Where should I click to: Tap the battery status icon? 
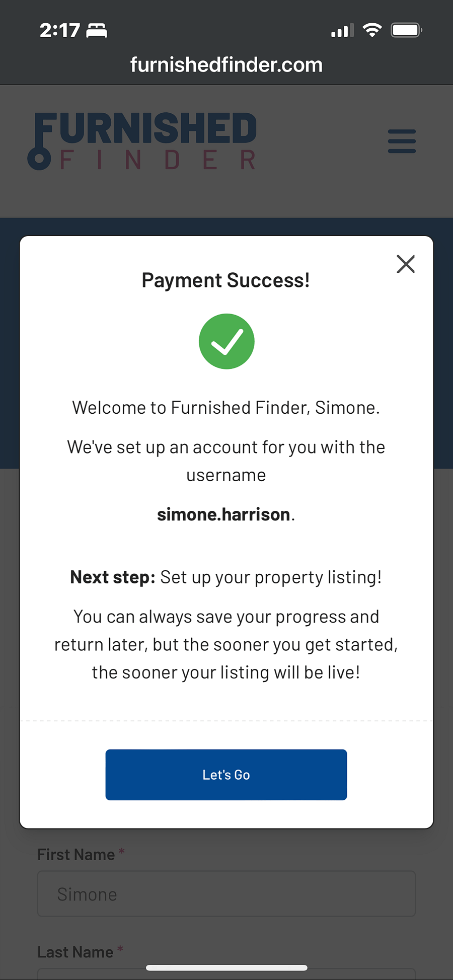407,30
